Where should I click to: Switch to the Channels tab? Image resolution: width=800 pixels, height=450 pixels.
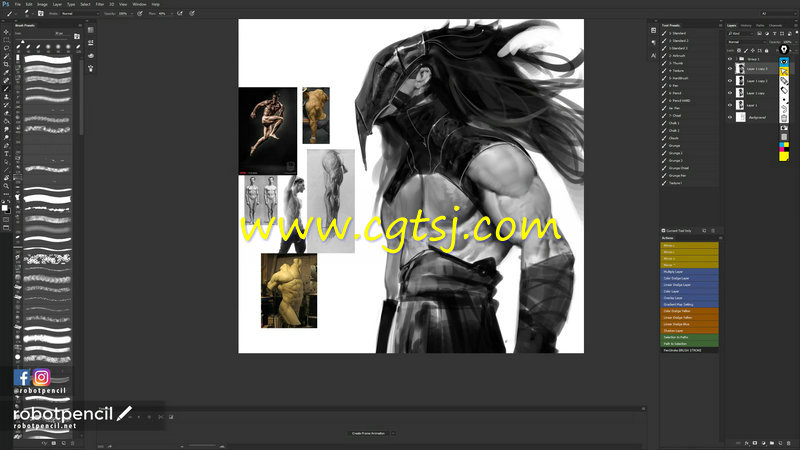point(776,25)
